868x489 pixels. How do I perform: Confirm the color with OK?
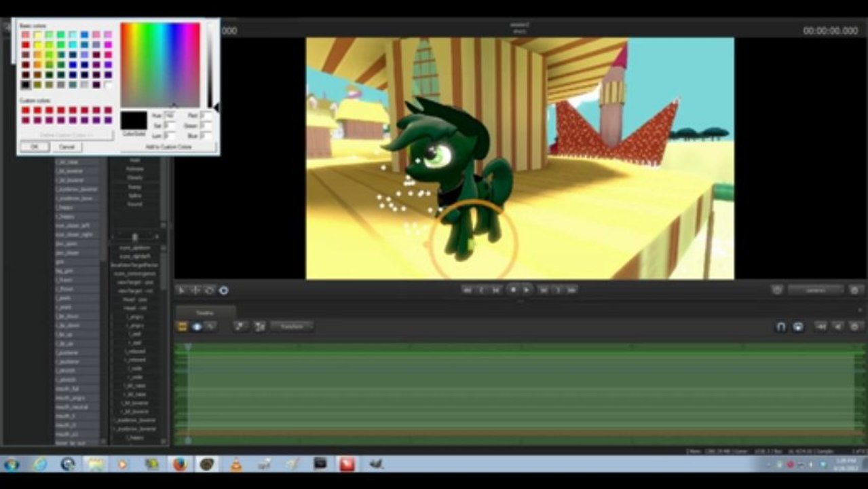point(34,147)
